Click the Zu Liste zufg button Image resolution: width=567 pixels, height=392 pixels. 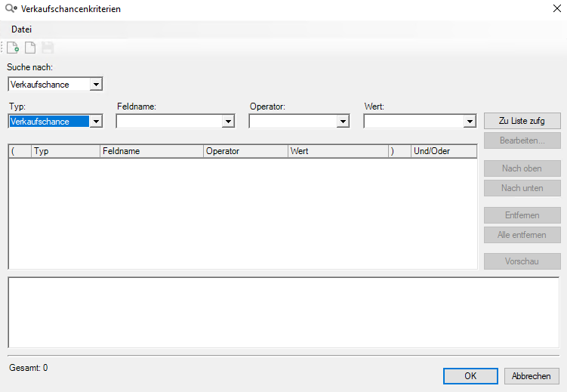522,121
